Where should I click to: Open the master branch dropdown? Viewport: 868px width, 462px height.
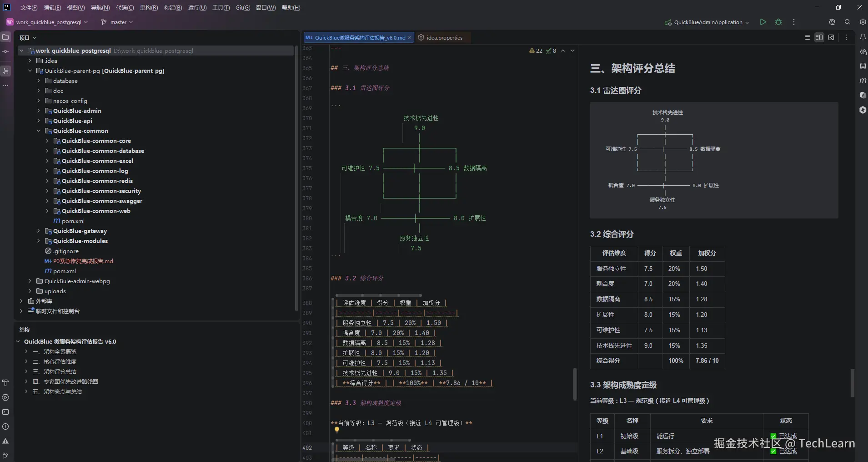coord(117,22)
